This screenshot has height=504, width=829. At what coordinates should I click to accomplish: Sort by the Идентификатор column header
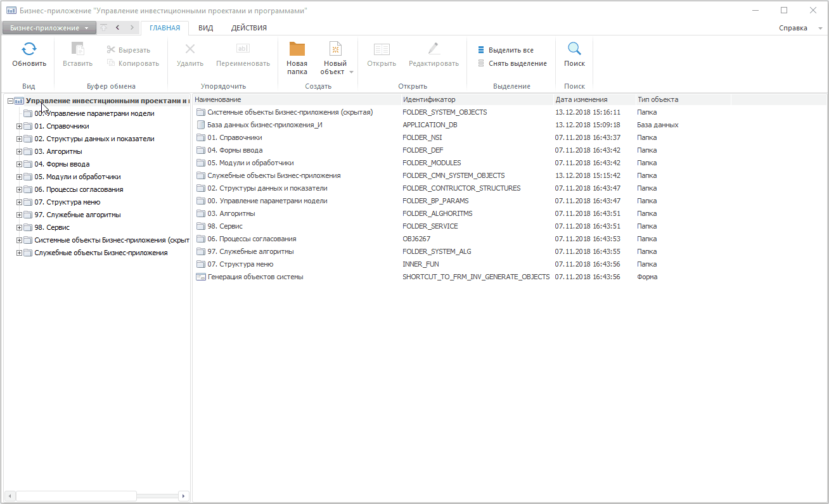(429, 99)
